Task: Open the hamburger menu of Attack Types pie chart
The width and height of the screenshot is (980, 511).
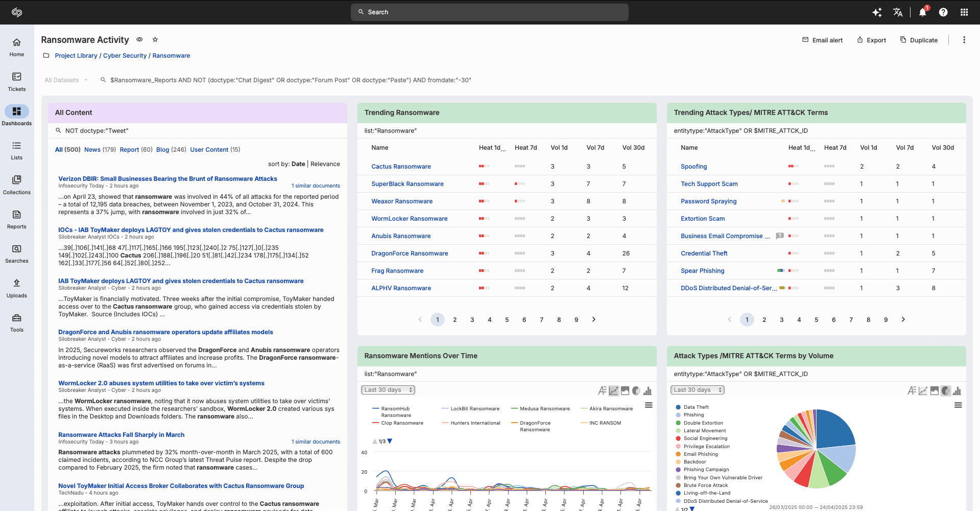Action: pyautogui.click(x=958, y=405)
